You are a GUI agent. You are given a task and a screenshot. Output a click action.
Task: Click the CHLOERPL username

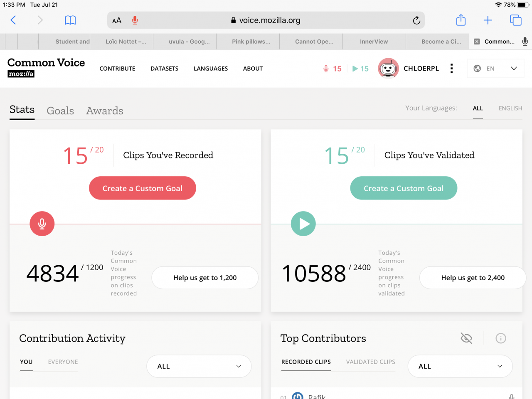click(x=421, y=69)
